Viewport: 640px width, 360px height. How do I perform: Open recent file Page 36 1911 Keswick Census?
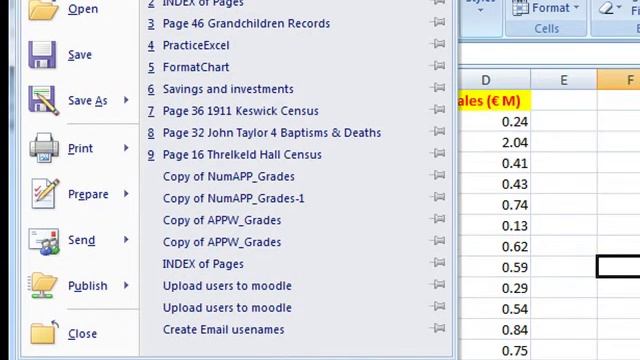pos(240,111)
